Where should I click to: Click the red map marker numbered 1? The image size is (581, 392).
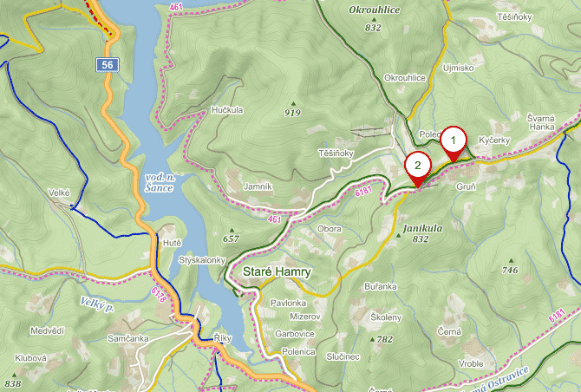click(x=454, y=144)
